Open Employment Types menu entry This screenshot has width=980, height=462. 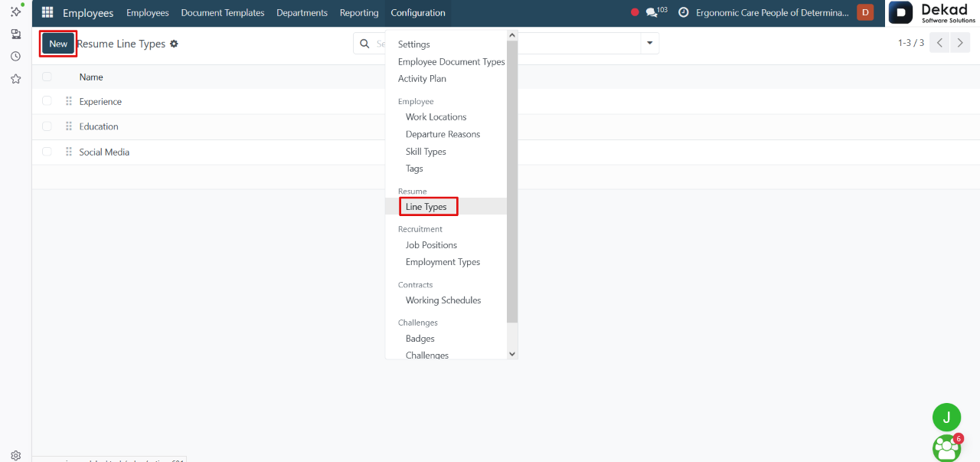tap(443, 262)
